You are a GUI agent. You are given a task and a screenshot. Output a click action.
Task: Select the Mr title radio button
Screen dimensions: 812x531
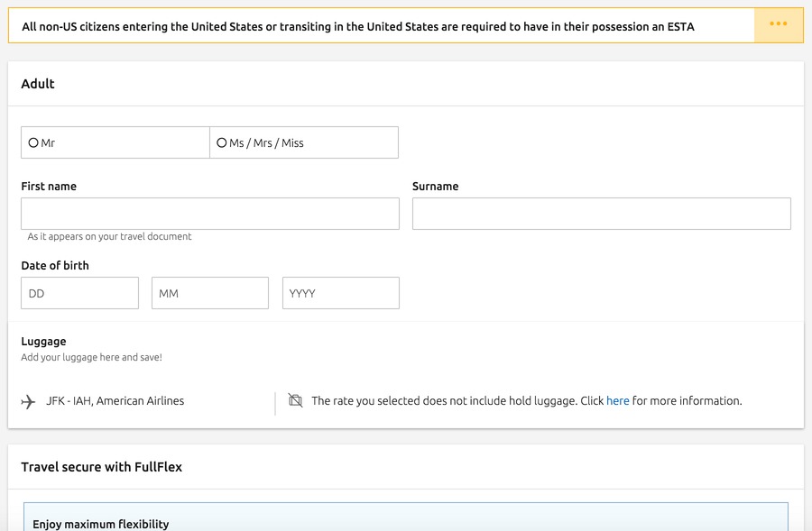33,142
